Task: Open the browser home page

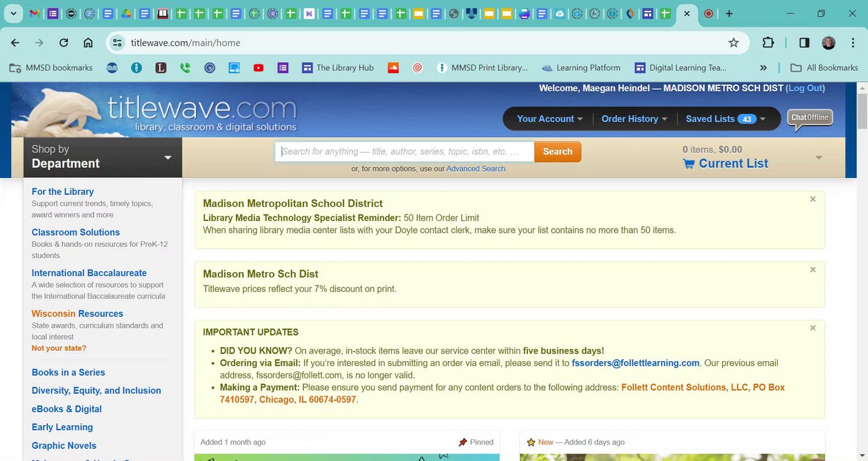Action: pos(88,43)
